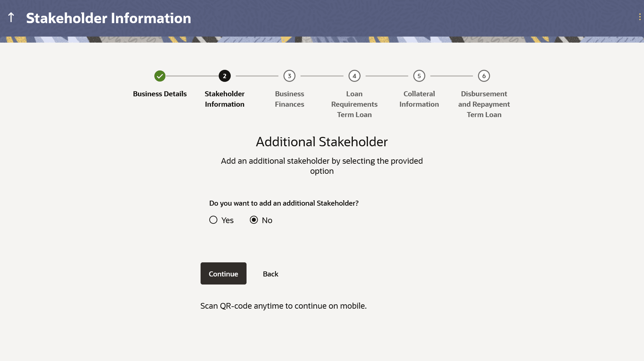Click the Back button
This screenshot has height=361, width=644.
[x=270, y=273]
